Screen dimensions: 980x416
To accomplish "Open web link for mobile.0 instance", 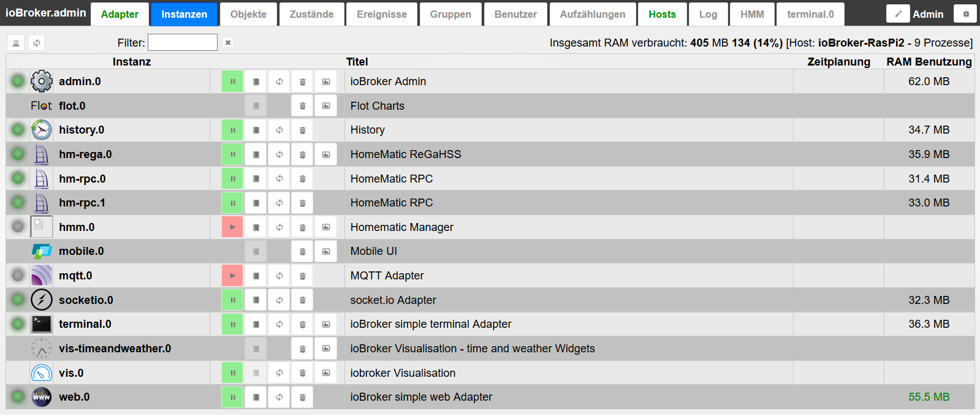I will click(x=325, y=251).
